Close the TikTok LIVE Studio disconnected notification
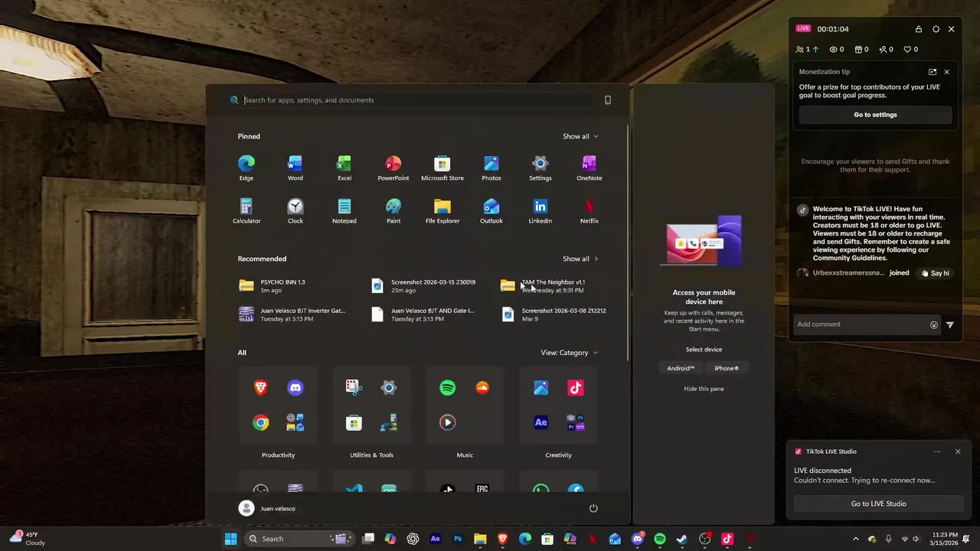Image resolution: width=980 pixels, height=551 pixels. pyautogui.click(x=958, y=452)
